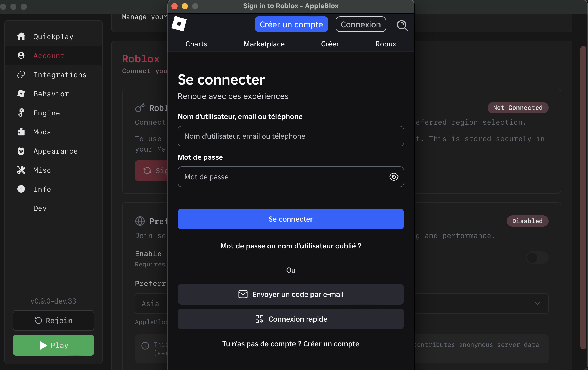Viewport: 588px width, 370px height.
Task: Toggle password visibility with the eye icon
Action: [393, 177]
